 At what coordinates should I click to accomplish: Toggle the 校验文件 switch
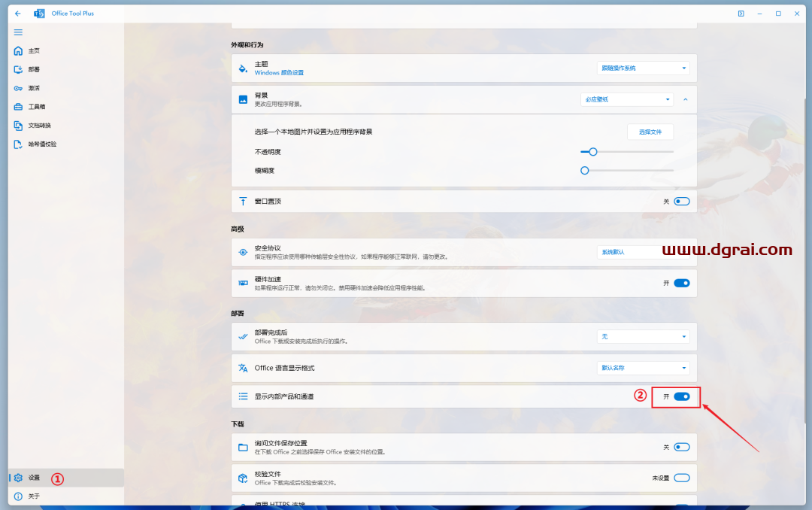pos(682,478)
